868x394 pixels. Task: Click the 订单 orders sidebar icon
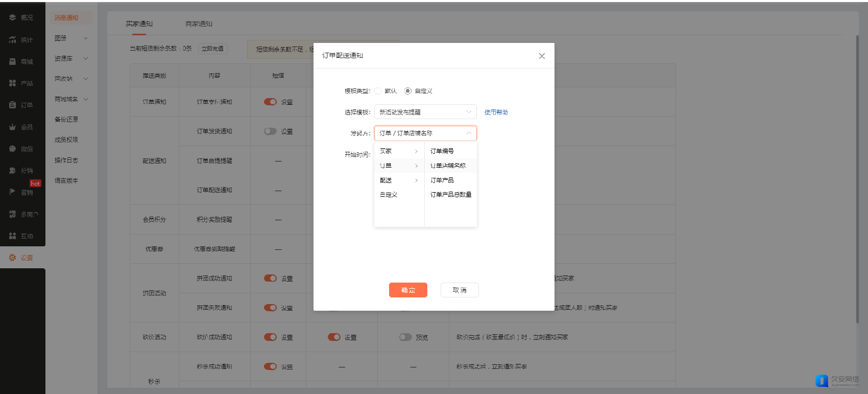[x=13, y=105]
